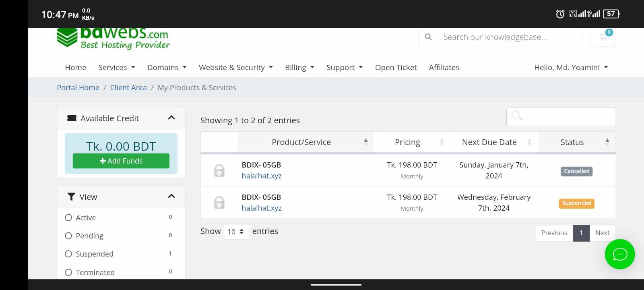Open the green live chat bubble
The image size is (644, 290).
click(x=620, y=254)
